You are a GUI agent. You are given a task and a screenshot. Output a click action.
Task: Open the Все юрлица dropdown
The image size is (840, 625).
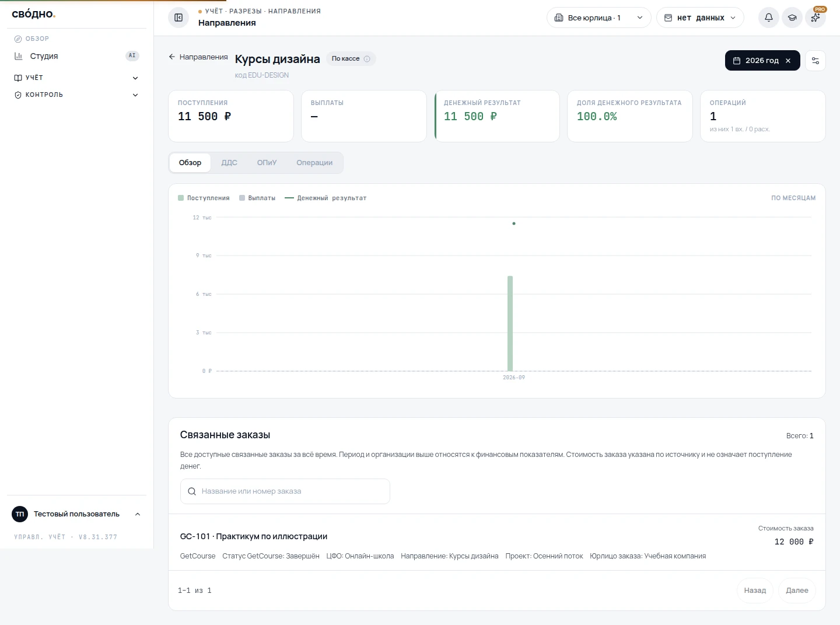pyautogui.click(x=598, y=18)
